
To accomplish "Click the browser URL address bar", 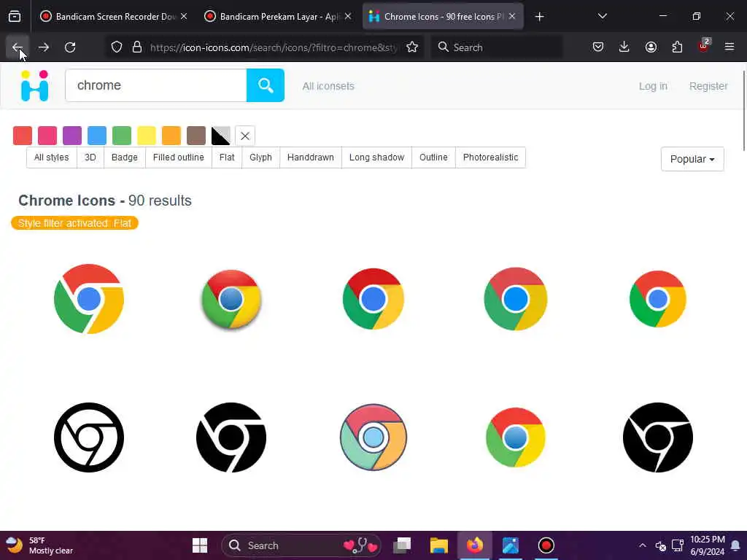I will [x=263, y=47].
